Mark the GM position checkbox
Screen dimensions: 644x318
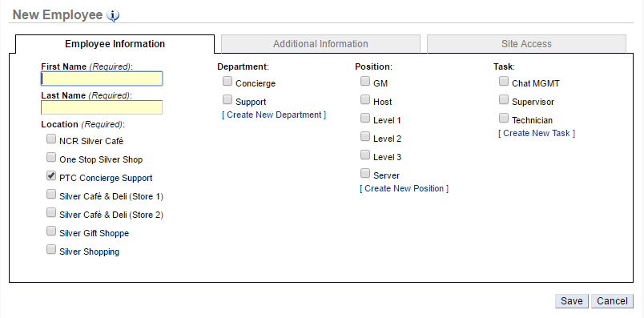365,81
